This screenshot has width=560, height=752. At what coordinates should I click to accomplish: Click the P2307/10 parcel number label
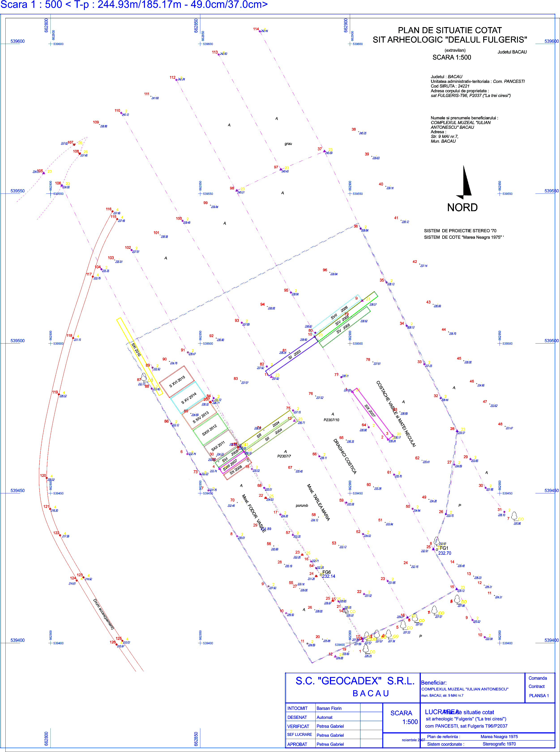pyautogui.click(x=331, y=420)
